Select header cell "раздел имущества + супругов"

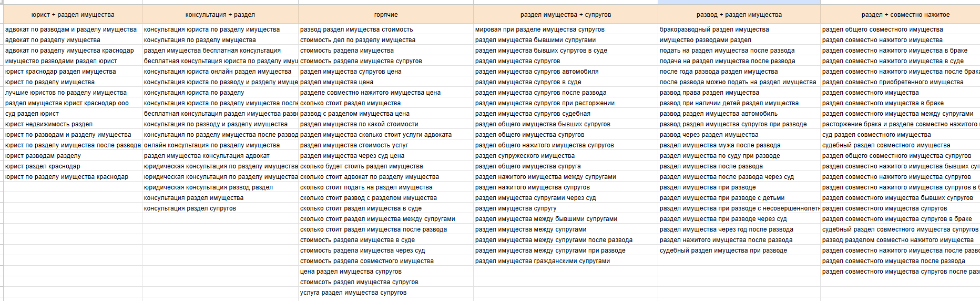point(566,15)
